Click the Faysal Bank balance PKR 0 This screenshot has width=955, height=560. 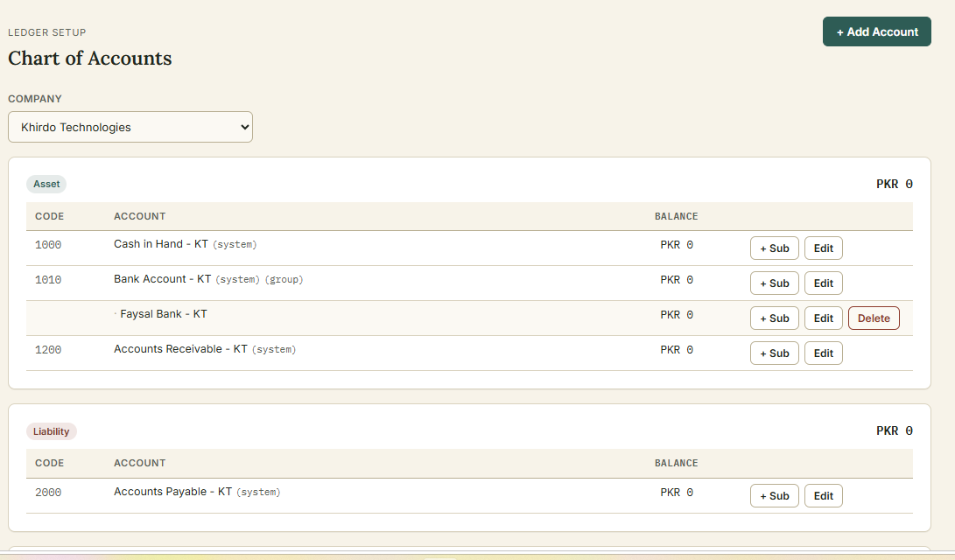(677, 315)
